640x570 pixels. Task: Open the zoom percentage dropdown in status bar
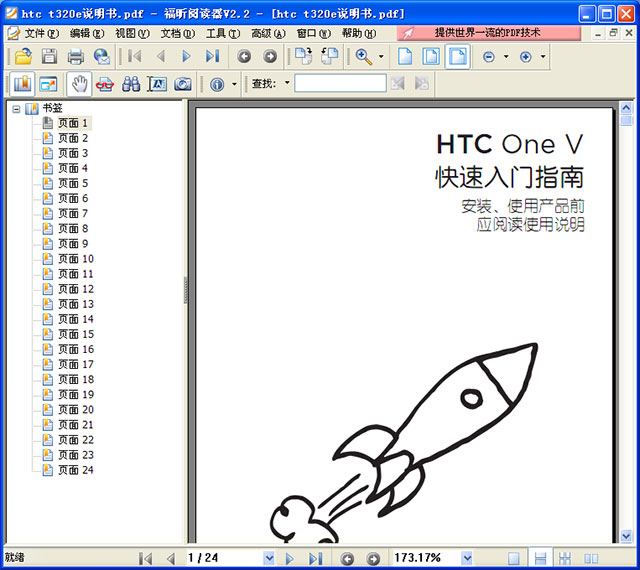point(467,558)
